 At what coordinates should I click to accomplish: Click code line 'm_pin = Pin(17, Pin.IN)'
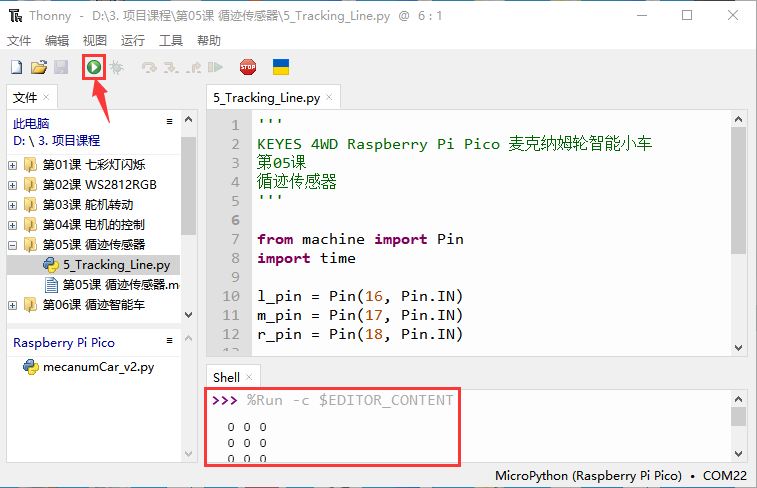click(360, 315)
